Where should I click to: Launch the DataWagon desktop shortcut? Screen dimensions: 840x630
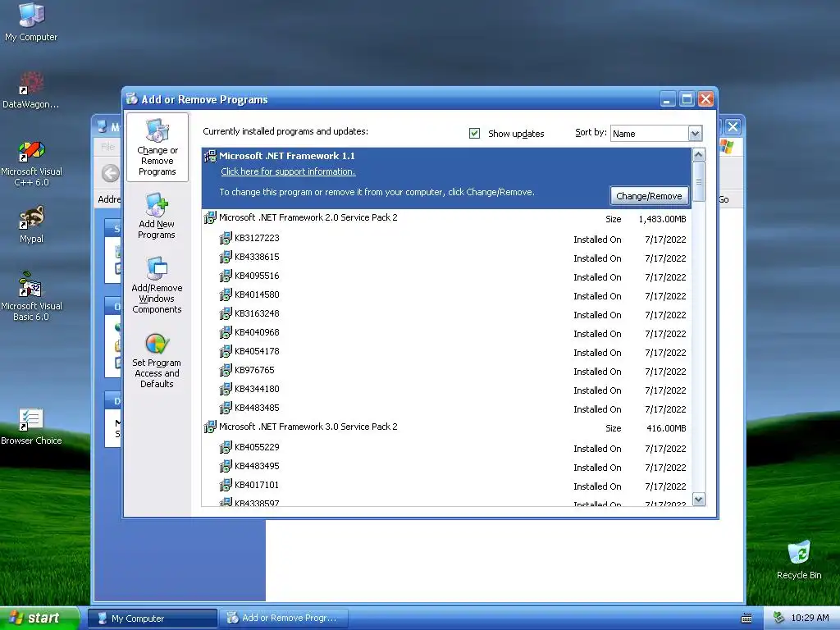point(31,90)
